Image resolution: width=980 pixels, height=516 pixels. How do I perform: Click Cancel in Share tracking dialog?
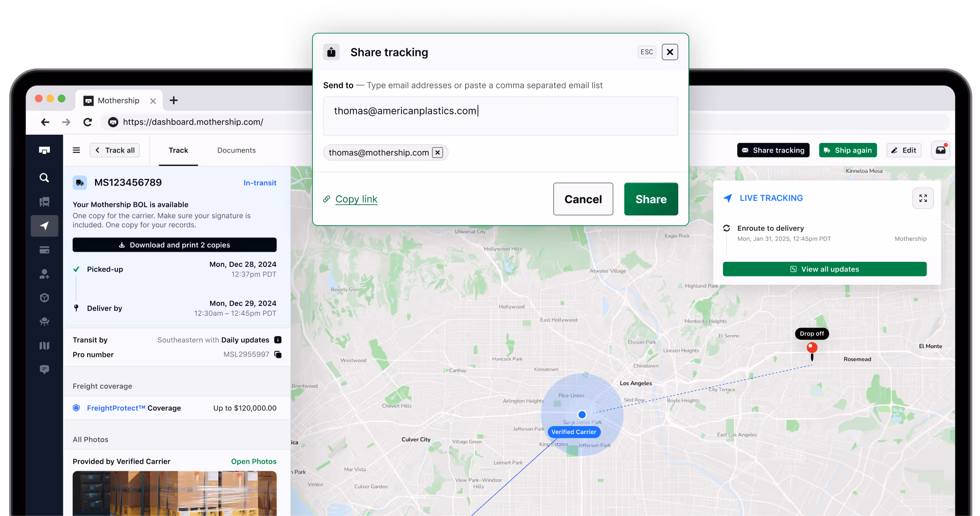583,199
